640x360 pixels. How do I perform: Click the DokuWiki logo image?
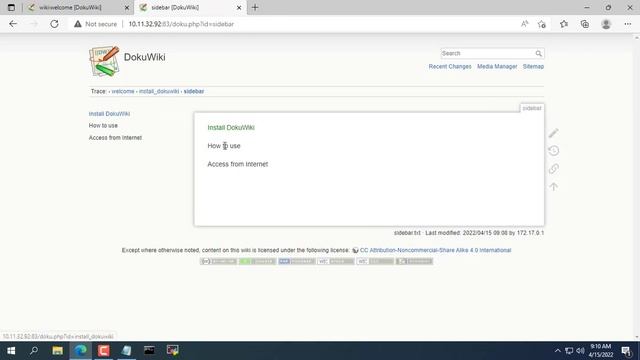(104, 61)
